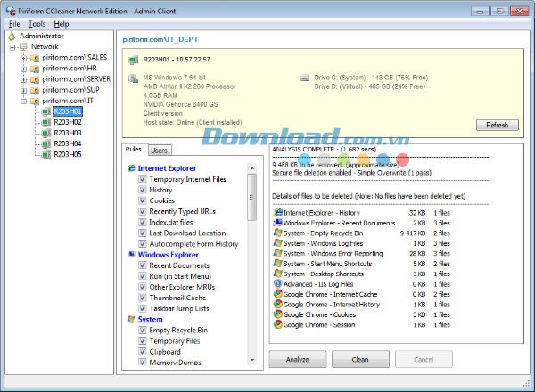Click the System - Empty Recycle Bin result icon
535x392 pixels.
coord(278,233)
